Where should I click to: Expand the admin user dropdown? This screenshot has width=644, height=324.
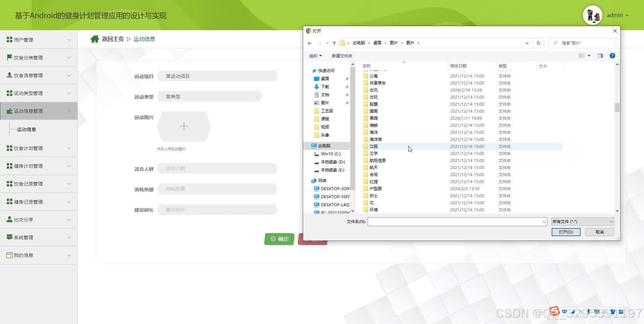coord(627,15)
